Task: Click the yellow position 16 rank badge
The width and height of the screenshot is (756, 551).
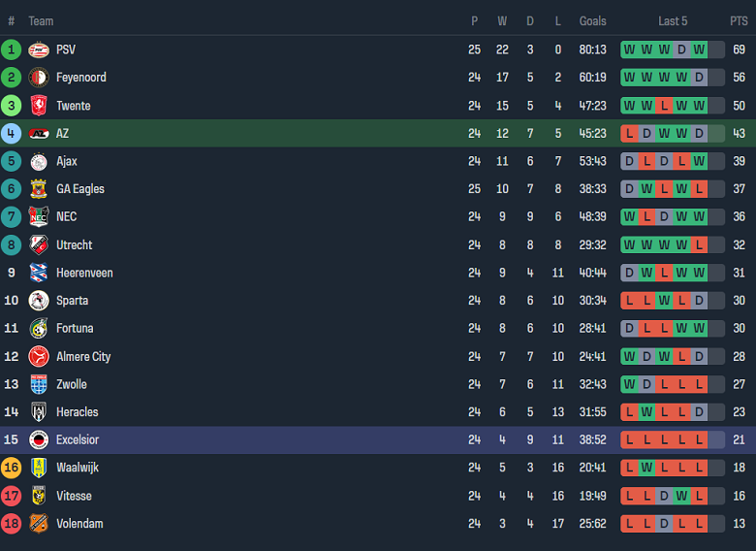Action: pyautogui.click(x=12, y=468)
